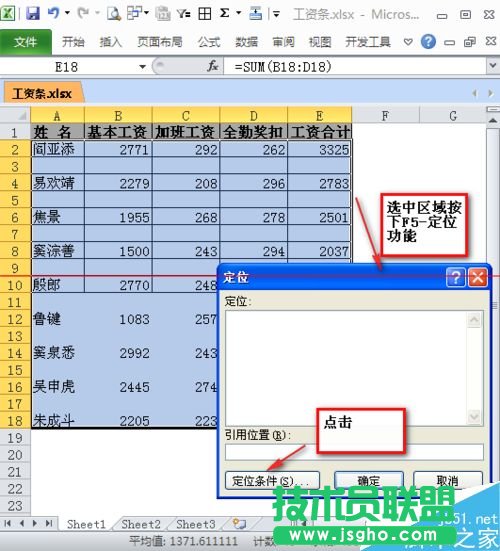Screen dimensions: 500x551
Task: Go to last sheet navigation arrow
Action: point(49,524)
